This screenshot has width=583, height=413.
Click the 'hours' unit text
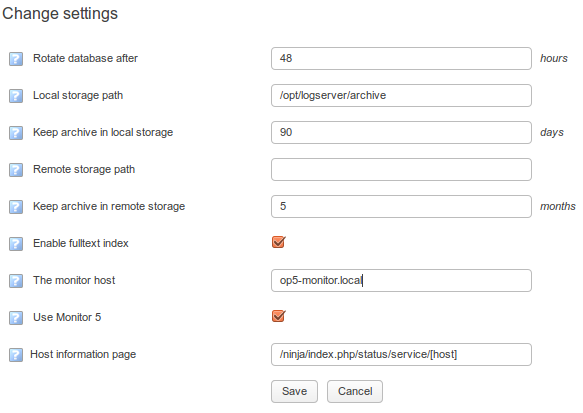pos(554,58)
